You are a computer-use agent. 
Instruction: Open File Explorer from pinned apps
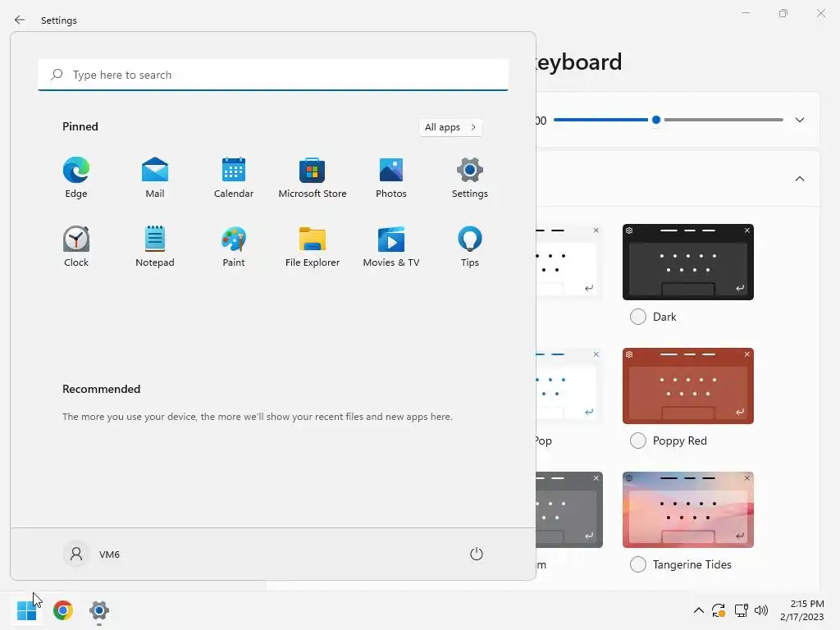click(x=313, y=246)
